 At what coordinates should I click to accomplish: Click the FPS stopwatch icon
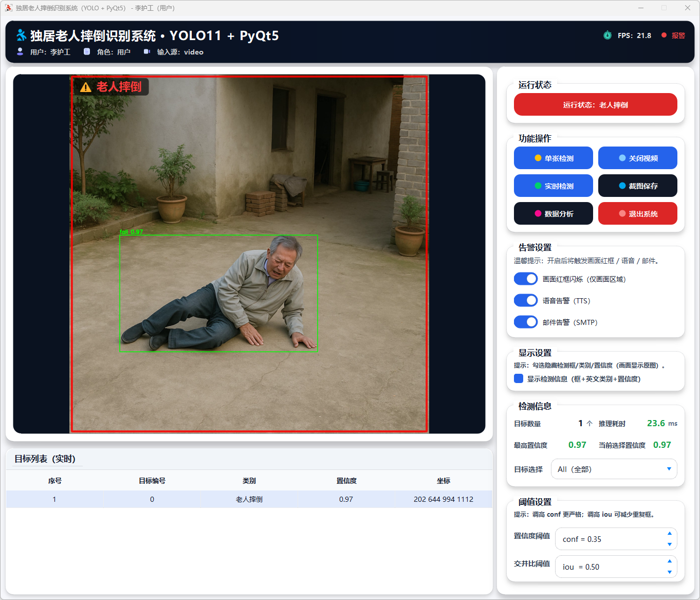607,35
